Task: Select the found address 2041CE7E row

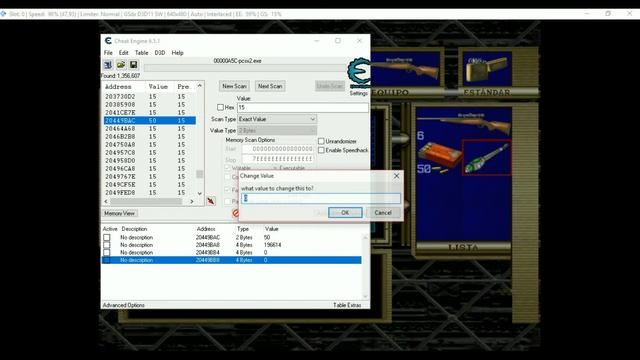Action: [x=150, y=113]
